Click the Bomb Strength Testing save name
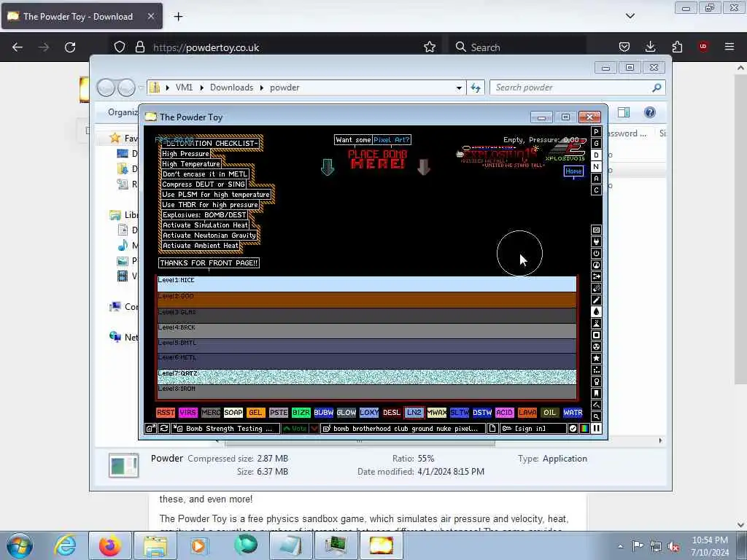This screenshot has height=560, width=747. pos(226,429)
